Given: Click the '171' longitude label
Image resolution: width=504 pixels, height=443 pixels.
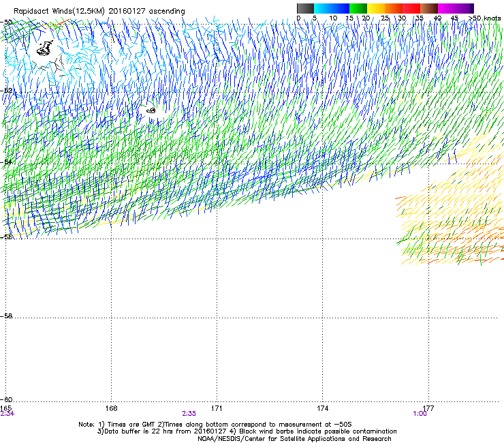Looking at the screenshot, I should tap(217, 408).
